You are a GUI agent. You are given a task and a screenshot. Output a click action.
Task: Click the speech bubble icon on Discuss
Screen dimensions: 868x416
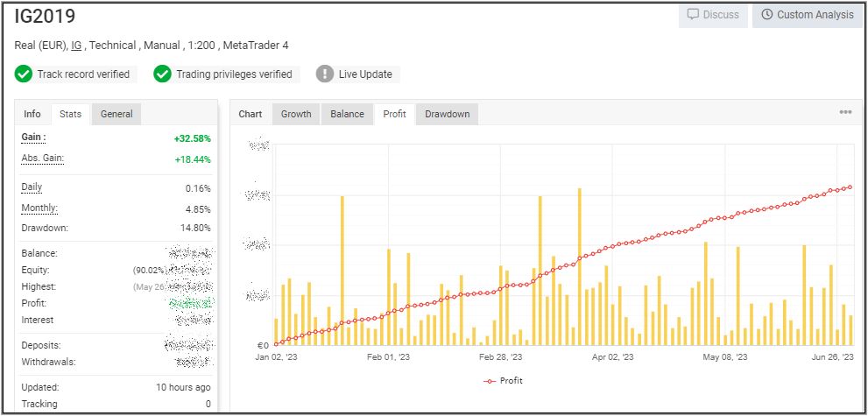pyautogui.click(x=693, y=15)
